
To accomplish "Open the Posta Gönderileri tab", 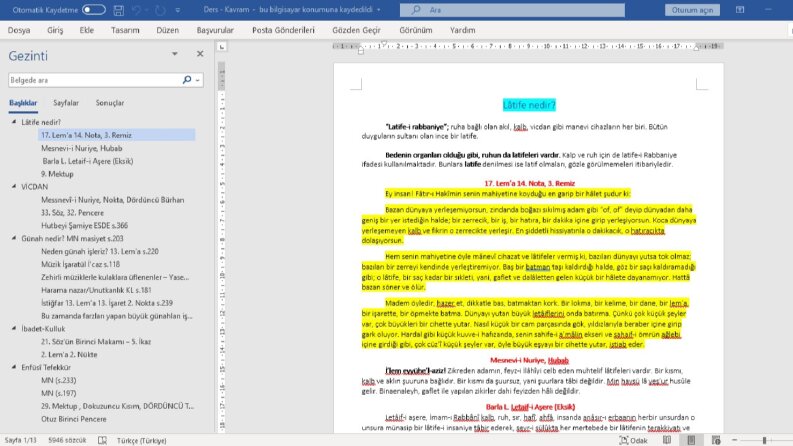I will tap(283, 30).
